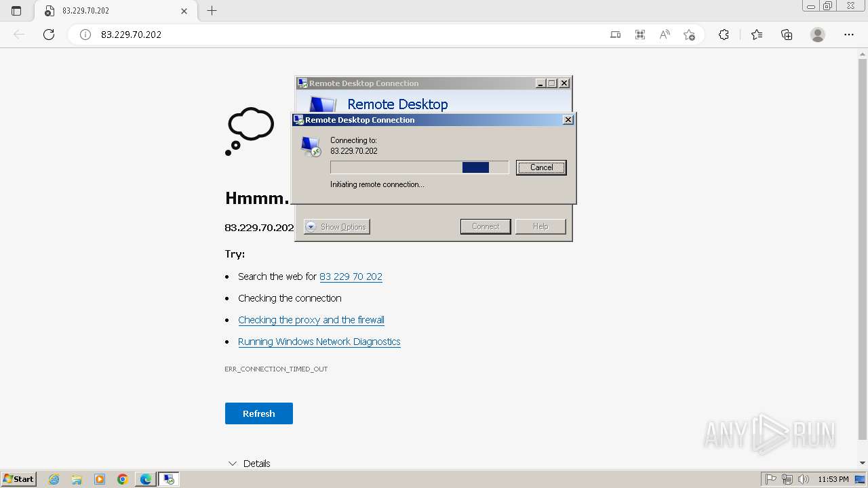
Task: Close the connecting progress dialog
Action: (x=568, y=120)
